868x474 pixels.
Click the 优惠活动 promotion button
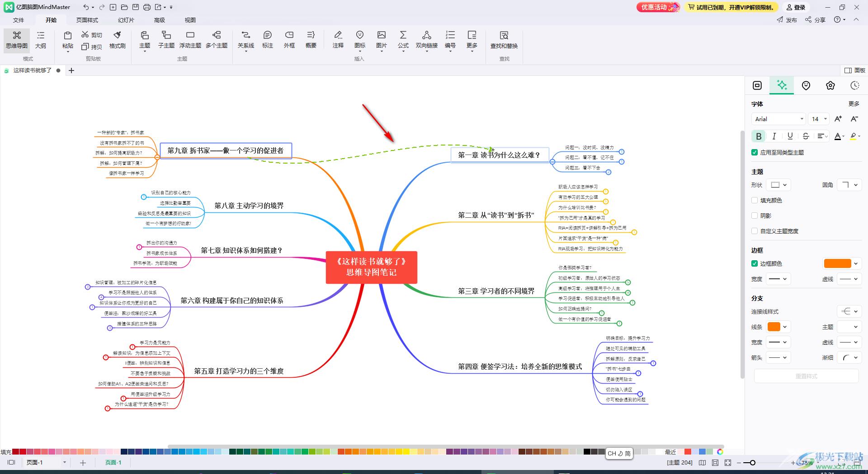[658, 7]
